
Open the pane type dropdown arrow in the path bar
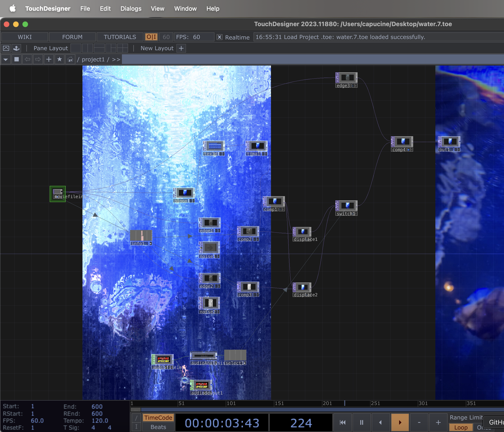[6, 59]
